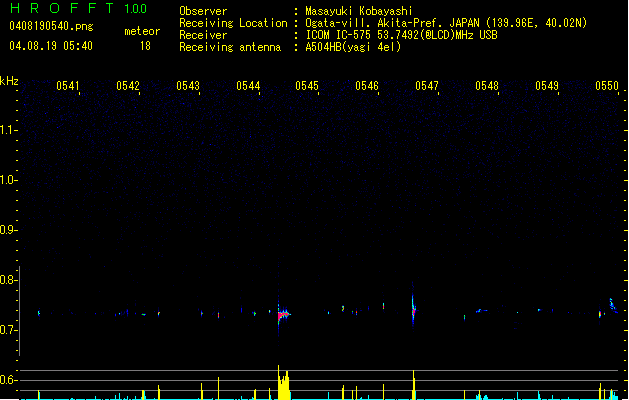Click the 0547 time marker
629x400 pixels.
427,86
